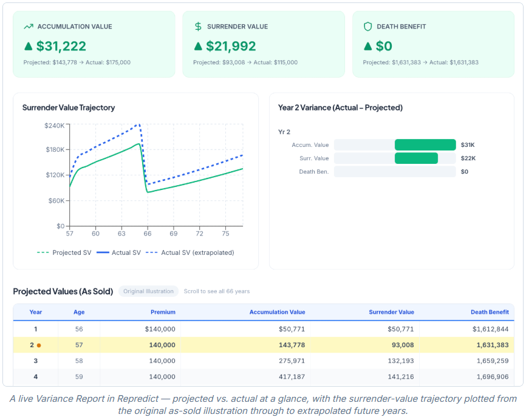Toggle Projected SV legend entry
This screenshot has height=420, width=526.
(64, 252)
